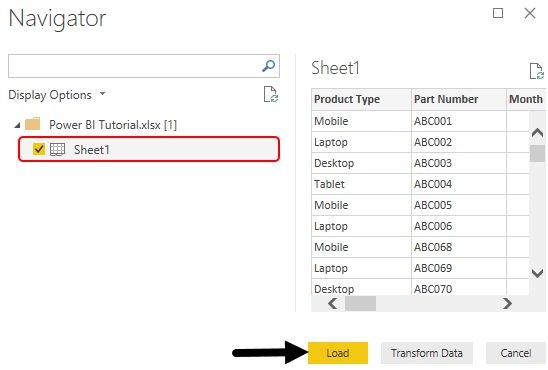Screen dimensions: 548x370
Task: Focus the navigator search box
Action: 135,66
